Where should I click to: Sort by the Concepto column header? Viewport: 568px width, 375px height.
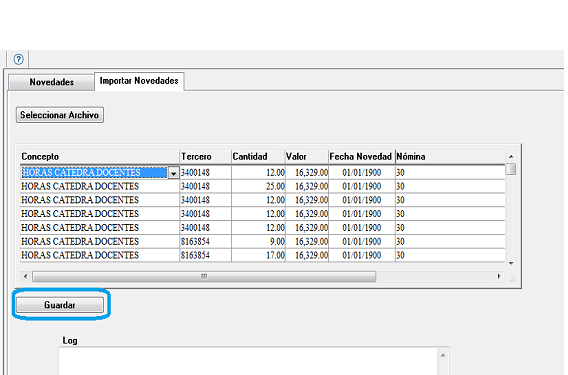100,157
